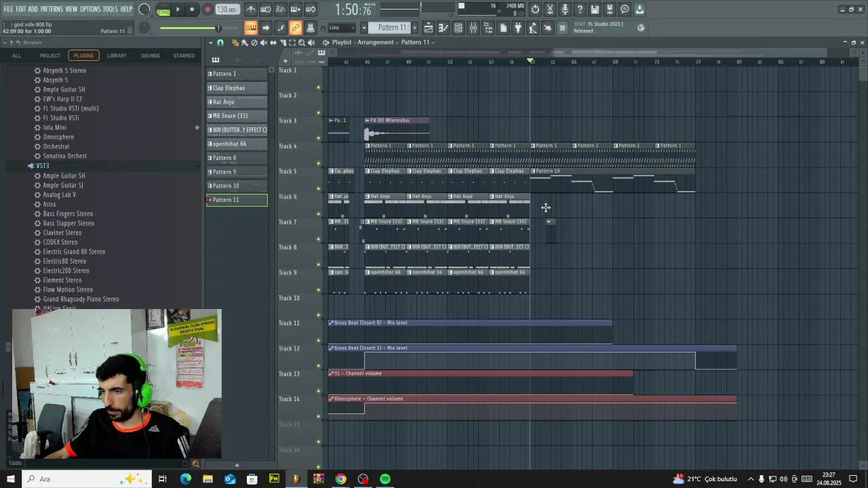Click the render/export download icon

[x=639, y=9]
